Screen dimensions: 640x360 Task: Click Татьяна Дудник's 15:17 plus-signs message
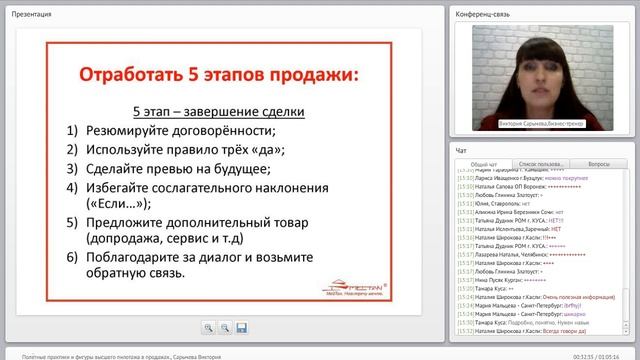511,246
